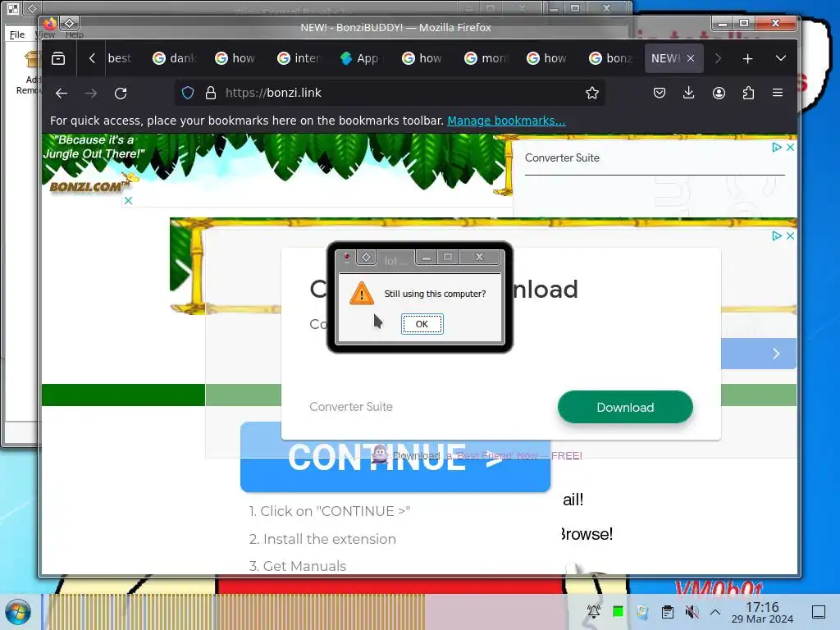Reload the bonzi.link page

point(121,94)
